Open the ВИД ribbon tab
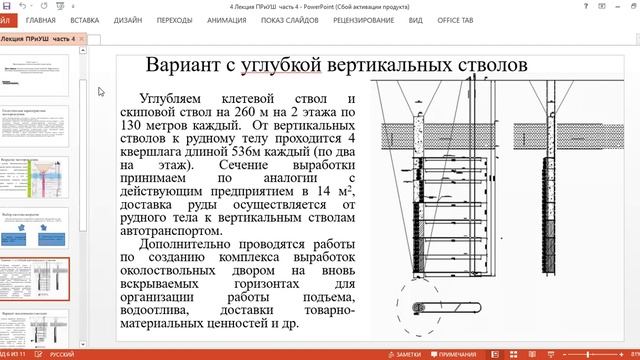Image resolution: width=640 pixels, height=360 pixels. (416, 20)
